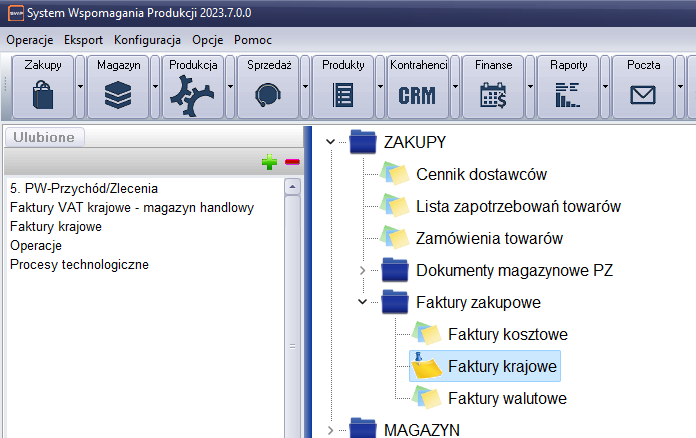Select Faktury kosztowe in the tree
This screenshot has width=696, height=438.
507,334
